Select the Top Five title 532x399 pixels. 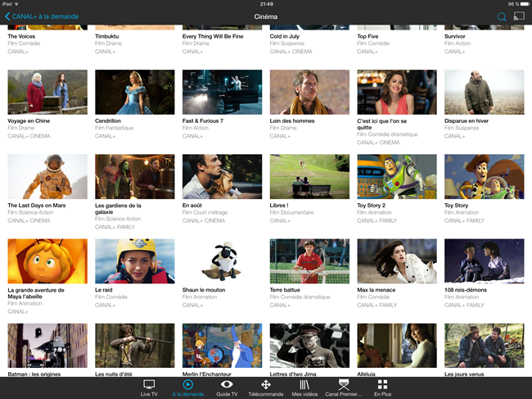367,36
